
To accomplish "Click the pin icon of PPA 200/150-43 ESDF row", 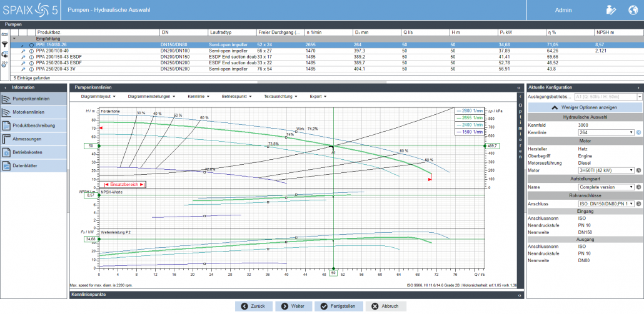I will [23, 57].
